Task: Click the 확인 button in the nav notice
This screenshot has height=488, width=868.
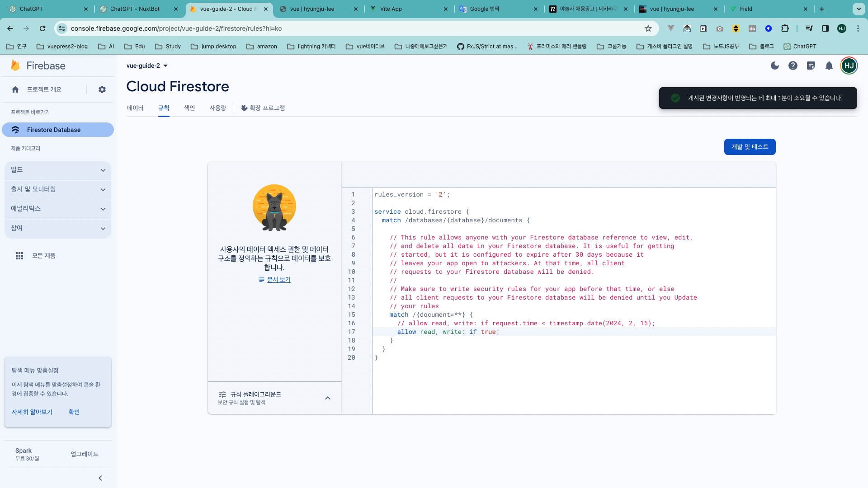Action: pyautogui.click(x=74, y=412)
